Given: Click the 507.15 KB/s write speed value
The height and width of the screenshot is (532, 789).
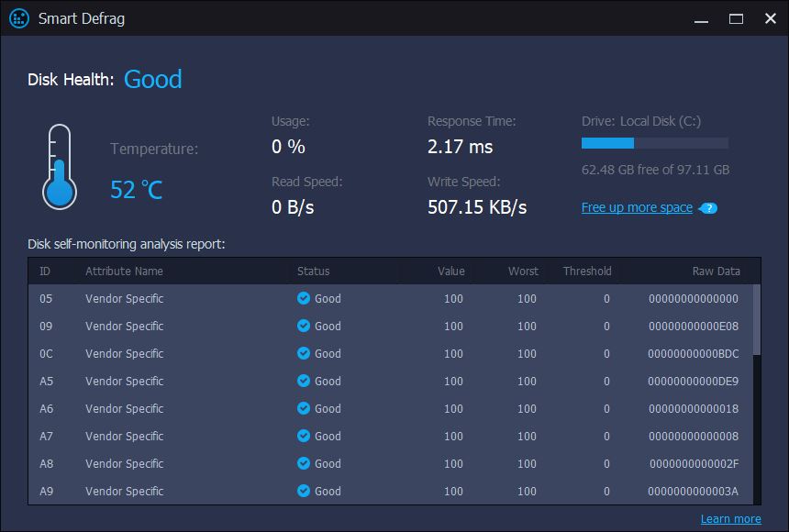Looking at the screenshot, I should point(477,207).
